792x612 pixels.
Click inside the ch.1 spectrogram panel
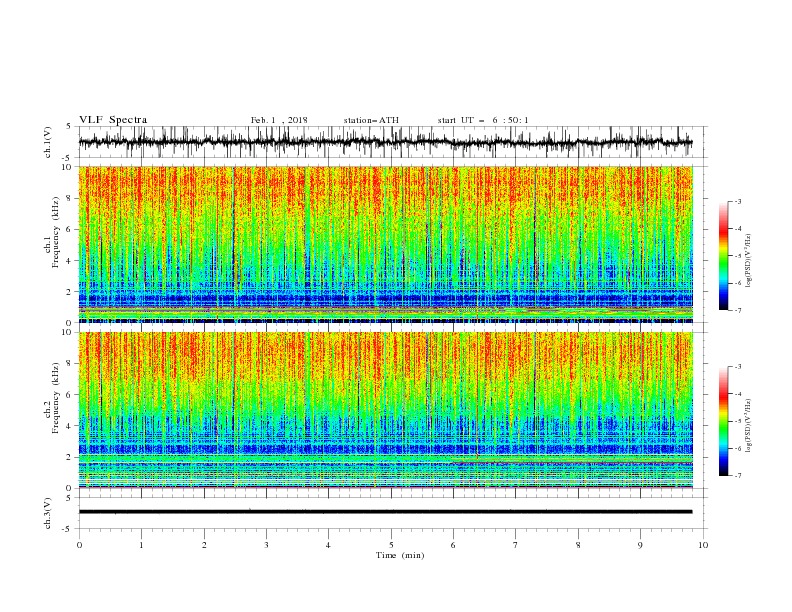(386, 244)
